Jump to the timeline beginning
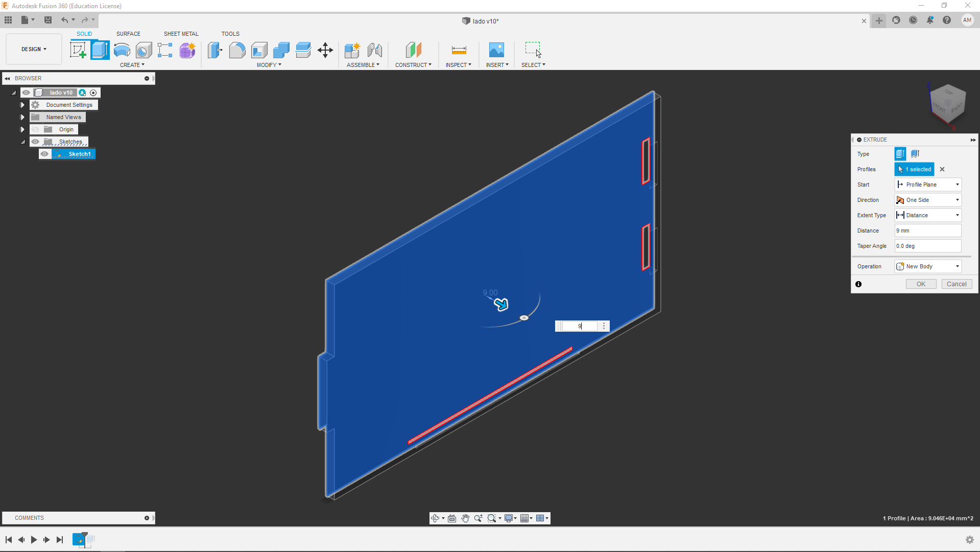 coord(9,540)
